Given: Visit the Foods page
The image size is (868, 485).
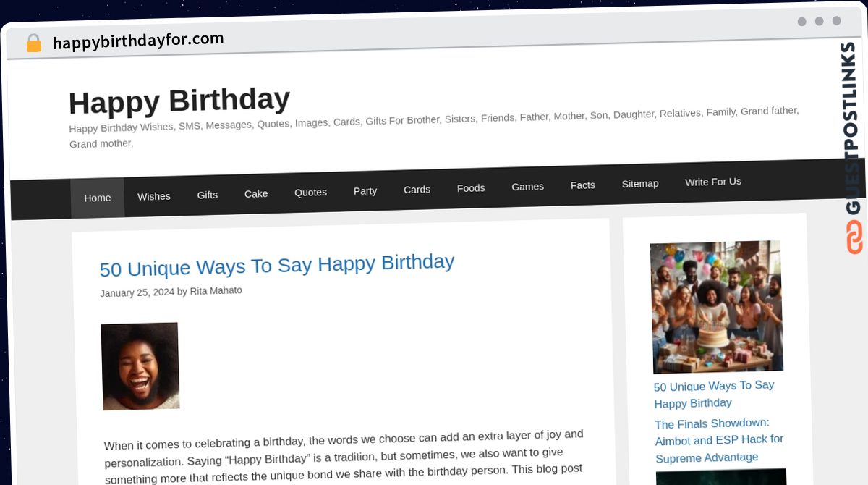Looking at the screenshot, I should click(471, 187).
